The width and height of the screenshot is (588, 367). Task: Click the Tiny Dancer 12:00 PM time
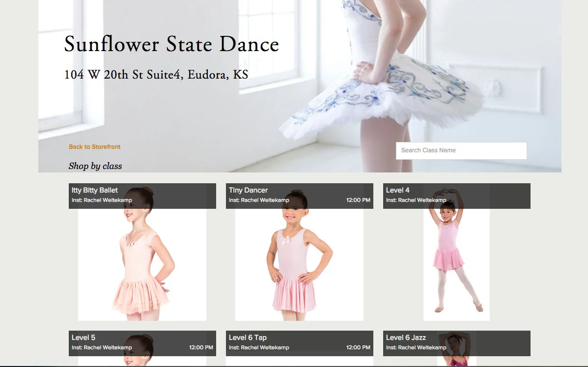(358, 200)
